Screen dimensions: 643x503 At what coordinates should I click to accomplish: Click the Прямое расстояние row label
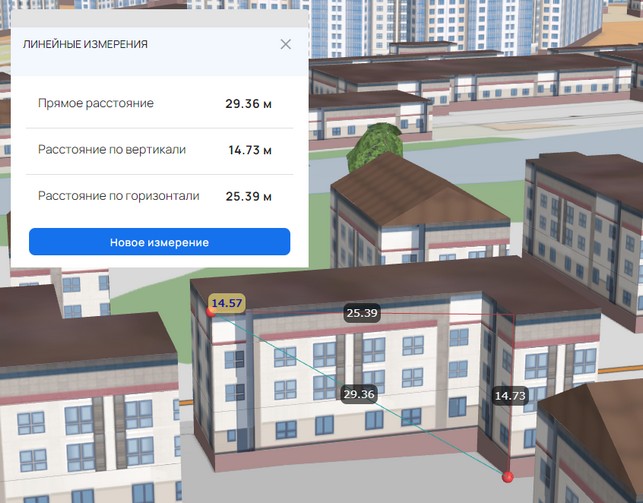[96, 104]
